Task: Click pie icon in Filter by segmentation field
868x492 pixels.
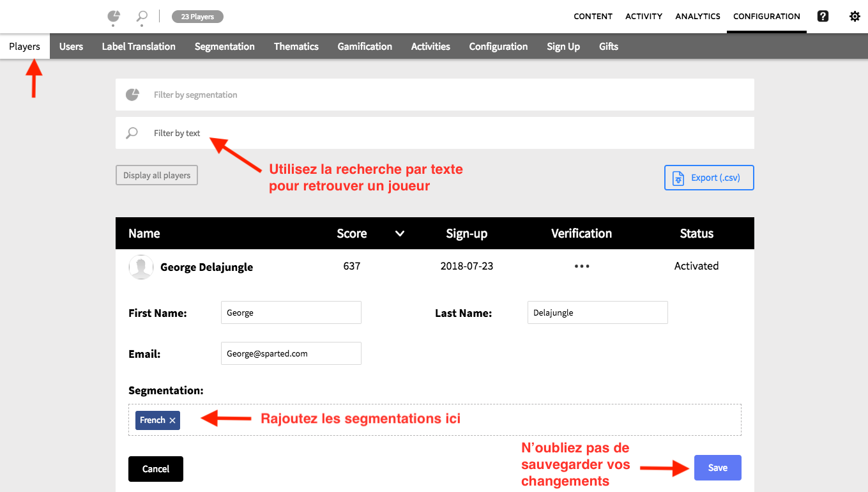Action: click(132, 95)
